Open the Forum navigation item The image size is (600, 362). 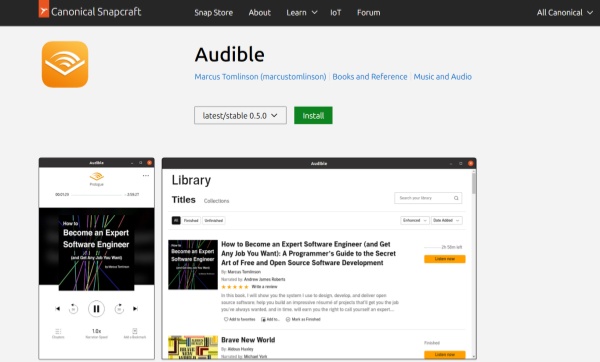(x=368, y=13)
